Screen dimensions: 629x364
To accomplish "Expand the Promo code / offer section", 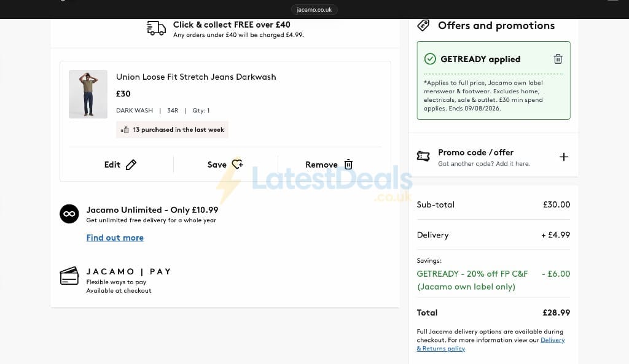I will (564, 157).
